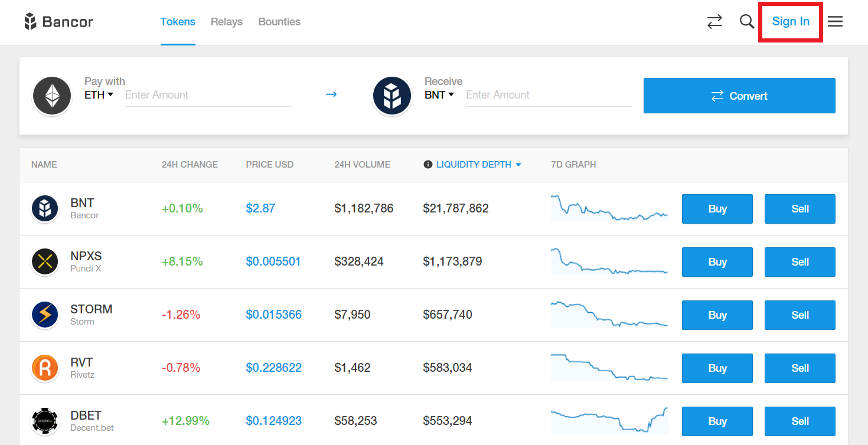
Task: Buy BNT token
Action: coord(717,209)
